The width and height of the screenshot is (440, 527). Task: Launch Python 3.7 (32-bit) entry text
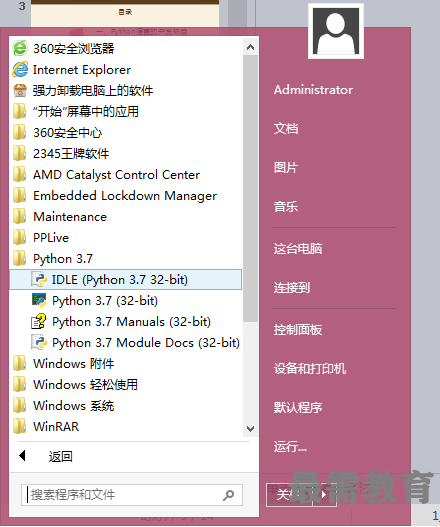click(105, 300)
